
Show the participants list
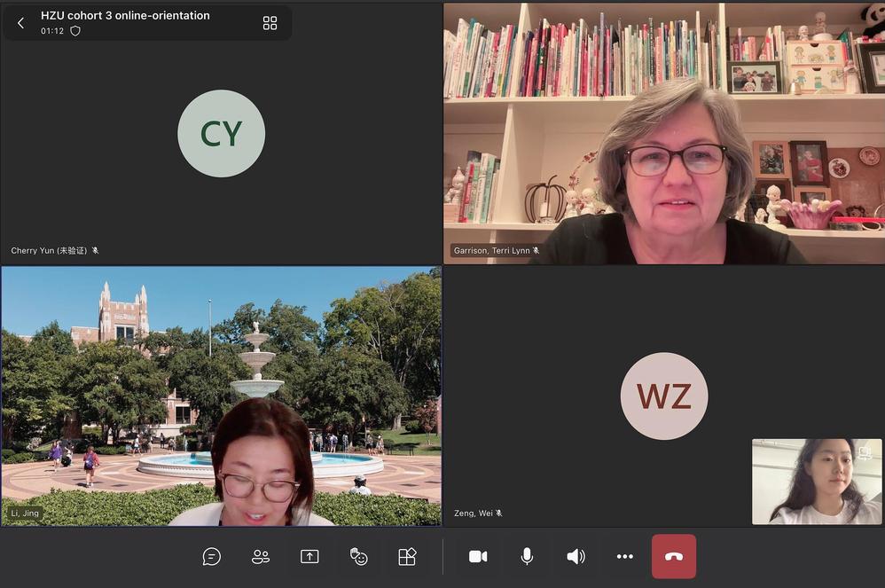pos(261,556)
